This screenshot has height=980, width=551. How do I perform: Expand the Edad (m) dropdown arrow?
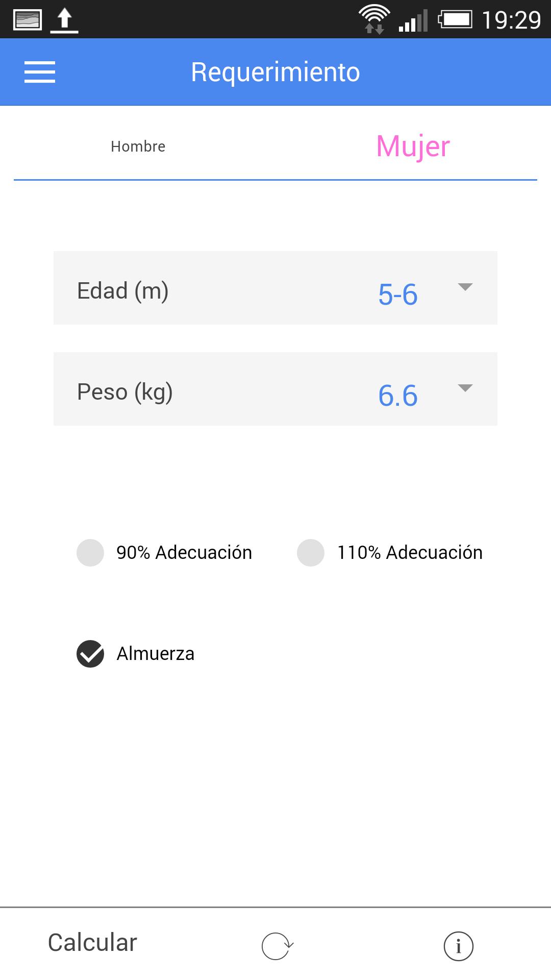tap(465, 287)
